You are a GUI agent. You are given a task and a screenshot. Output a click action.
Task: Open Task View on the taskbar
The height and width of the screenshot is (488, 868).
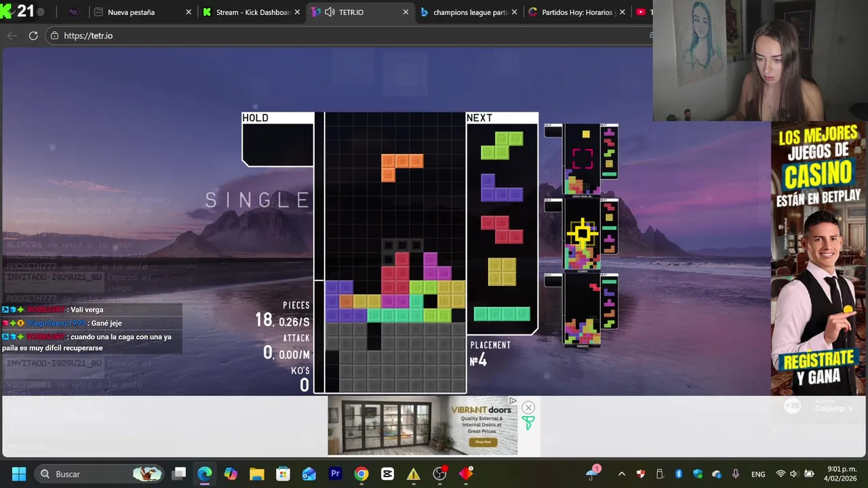click(179, 474)
